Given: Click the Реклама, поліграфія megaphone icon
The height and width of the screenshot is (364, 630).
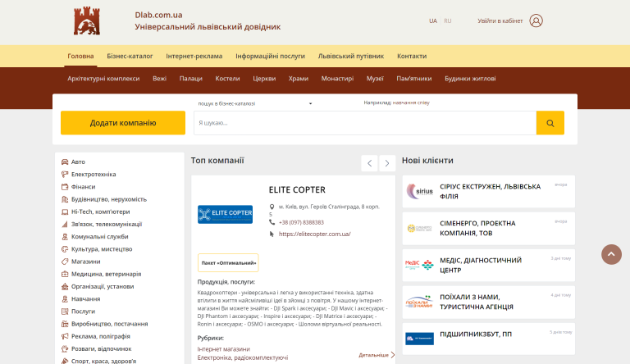Looking at the screenshot, I should tap(65, 336).
